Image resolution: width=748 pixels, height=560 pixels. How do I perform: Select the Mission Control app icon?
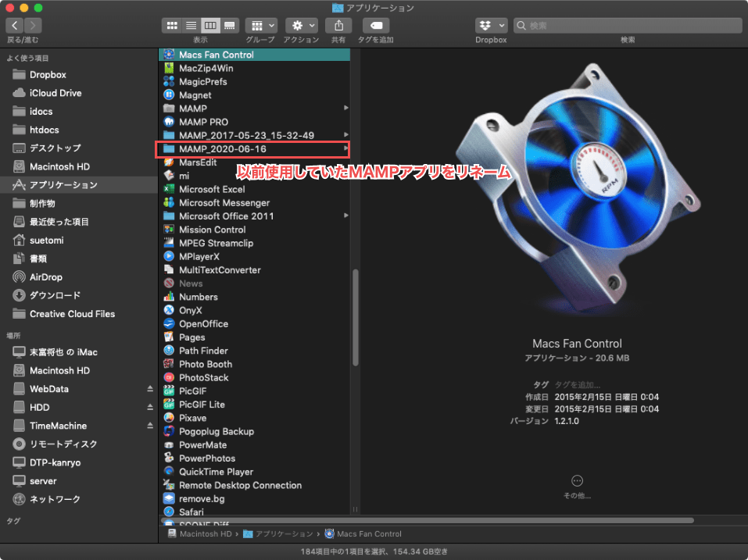point(169,230)
